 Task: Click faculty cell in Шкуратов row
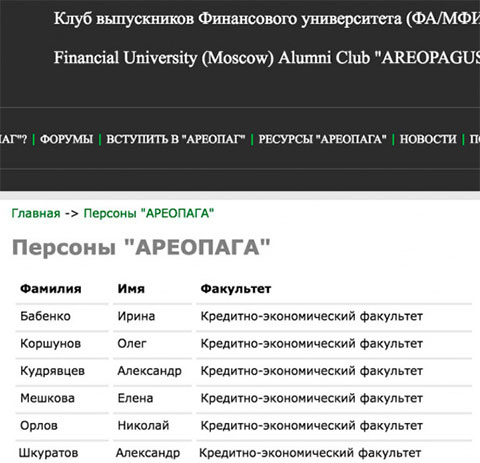310,453
